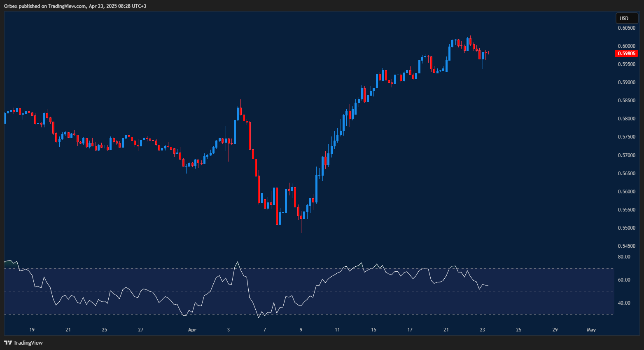Select the Apr label on the time axis
The height and width of the screenshot is (350, 644).
coord(192,330)
